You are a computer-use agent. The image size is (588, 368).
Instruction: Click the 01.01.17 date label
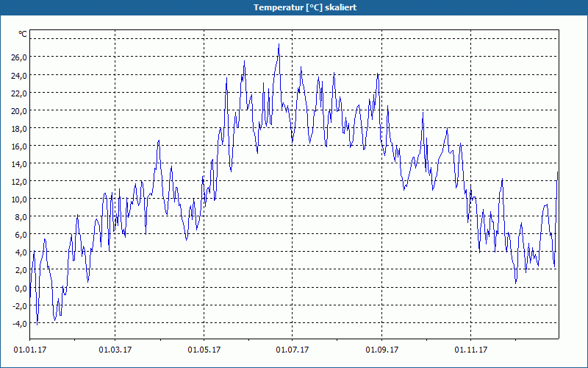click(x=30, y=350)
